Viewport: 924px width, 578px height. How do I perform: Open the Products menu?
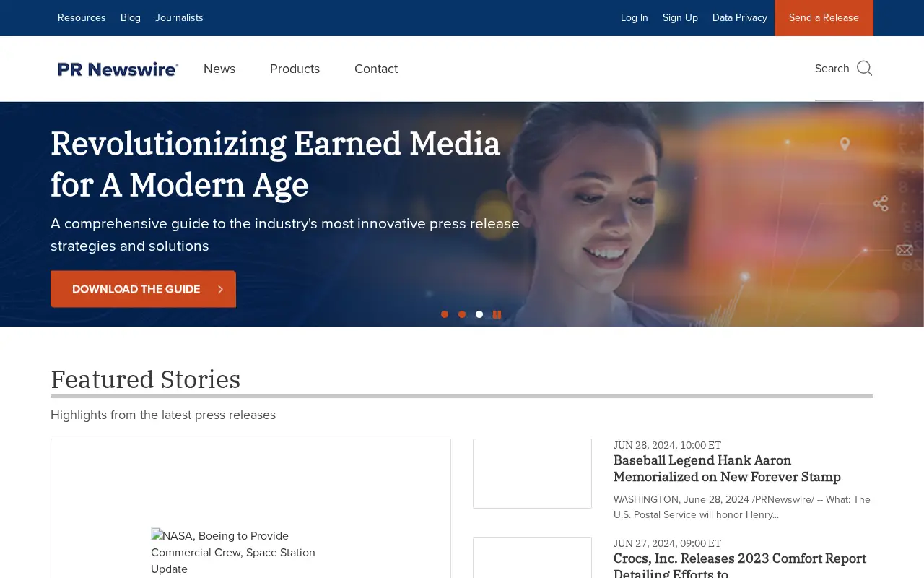pyautogui.click(x=295, y=69)
